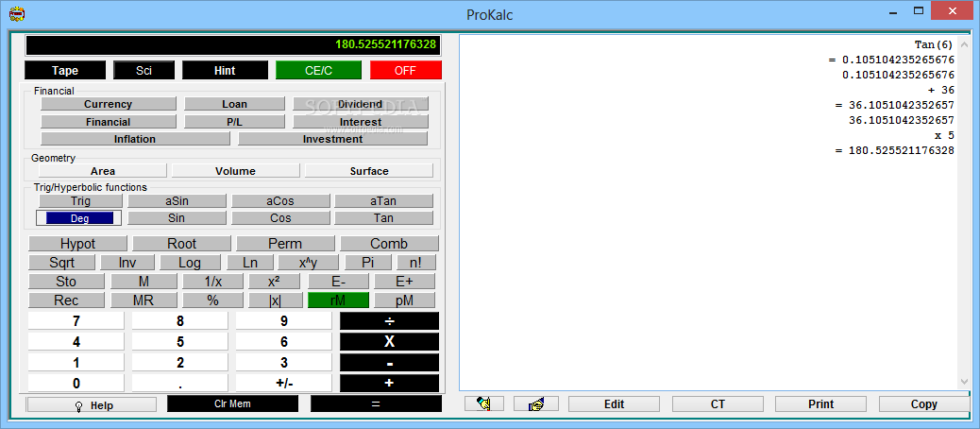
Task: Toggle the Tape display button
Action: 65,70
